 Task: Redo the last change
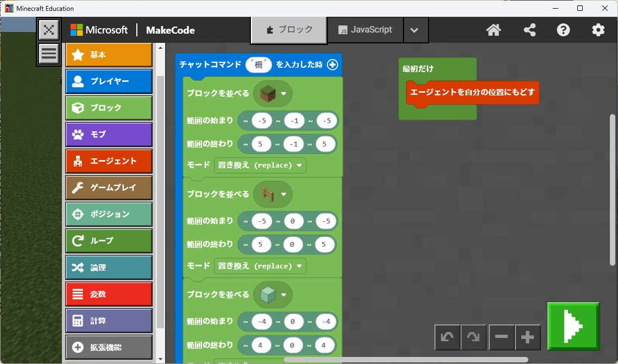[x=474, y=337]
